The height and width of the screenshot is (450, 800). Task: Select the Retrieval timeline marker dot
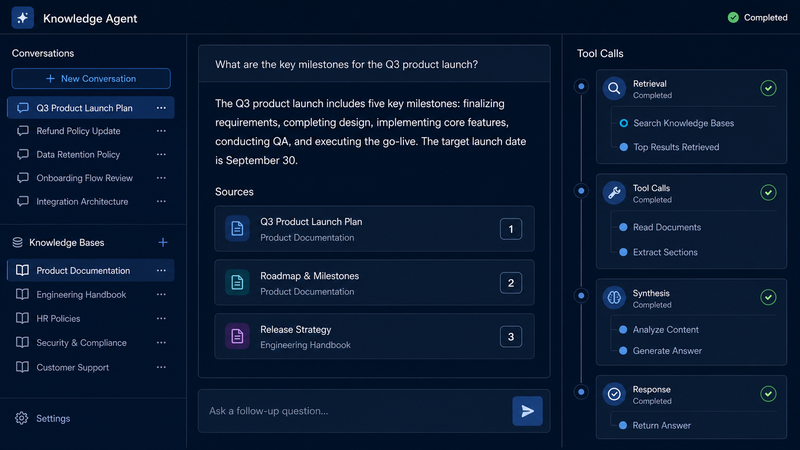[581, 86]
